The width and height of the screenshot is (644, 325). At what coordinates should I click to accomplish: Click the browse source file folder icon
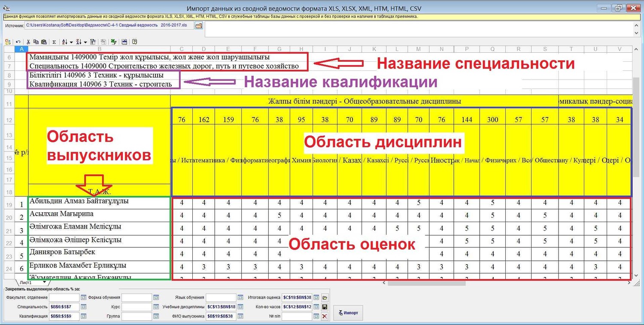point(198,26)
